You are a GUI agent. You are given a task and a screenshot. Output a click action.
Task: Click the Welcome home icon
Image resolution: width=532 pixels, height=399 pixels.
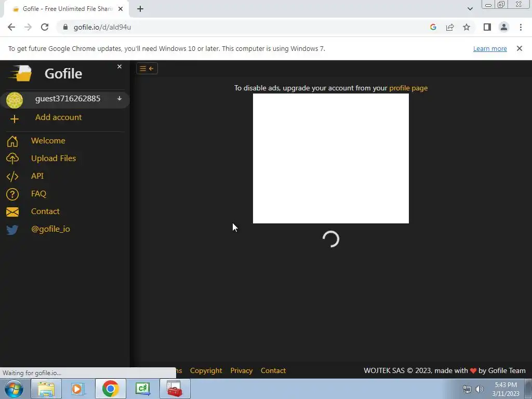12,141
